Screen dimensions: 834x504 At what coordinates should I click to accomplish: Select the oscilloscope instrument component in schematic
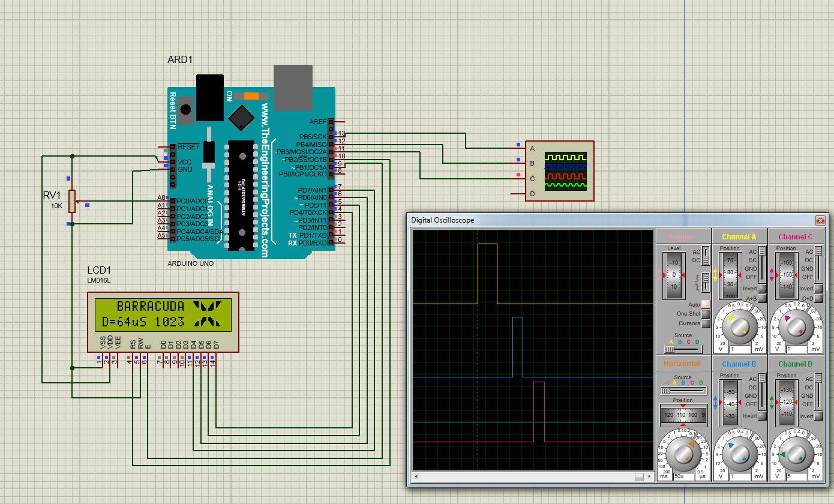tap(559, 171)
